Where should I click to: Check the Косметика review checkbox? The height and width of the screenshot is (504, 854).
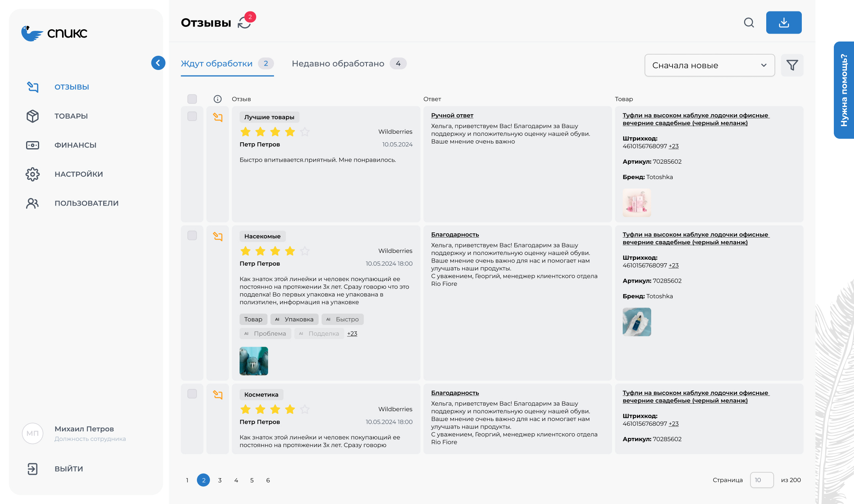[192, 394]
